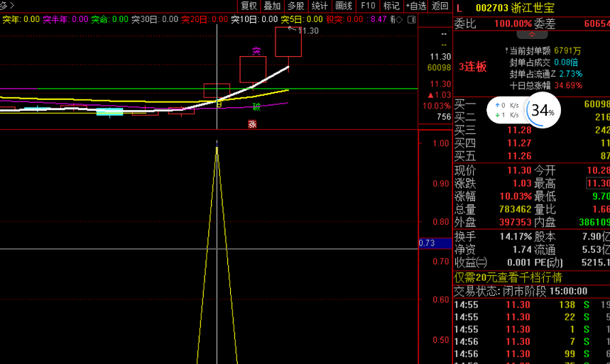The height and width of the screenshot is (364, 610).
Task: Click the 外盘 397353 value
Action: [x=515, y=223]
